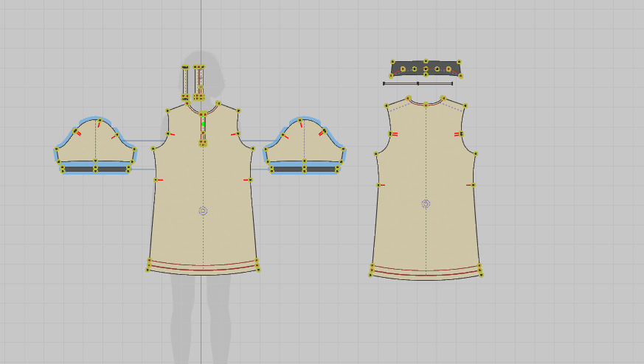644x364 pixels.
Task: Click the grainline circle symbol on front bodice
Action: 203,211
